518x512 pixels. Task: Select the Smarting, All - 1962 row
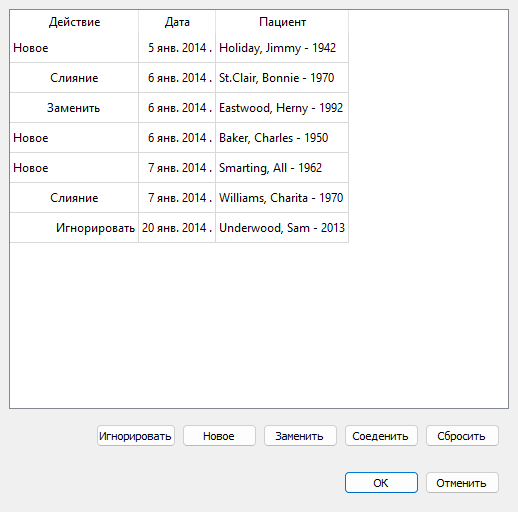pos(179,168)
